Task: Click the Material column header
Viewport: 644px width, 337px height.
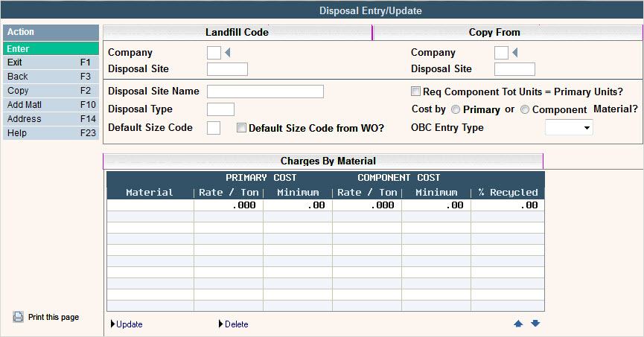Action: click(150, 193)
